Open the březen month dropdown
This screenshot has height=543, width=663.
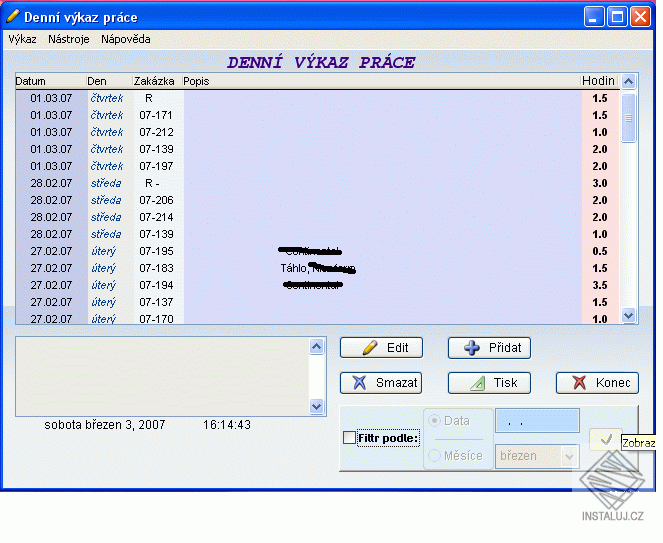(x=569, y=456)
